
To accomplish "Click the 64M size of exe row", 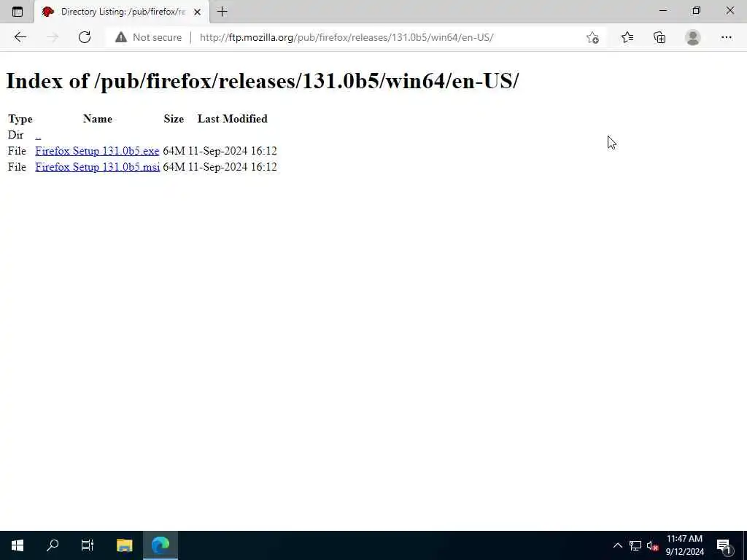I will [x=174, y=151].
